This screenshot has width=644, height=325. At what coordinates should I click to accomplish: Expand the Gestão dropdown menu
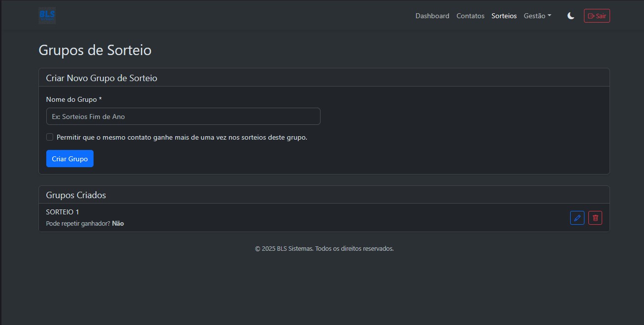coord(537,16)
